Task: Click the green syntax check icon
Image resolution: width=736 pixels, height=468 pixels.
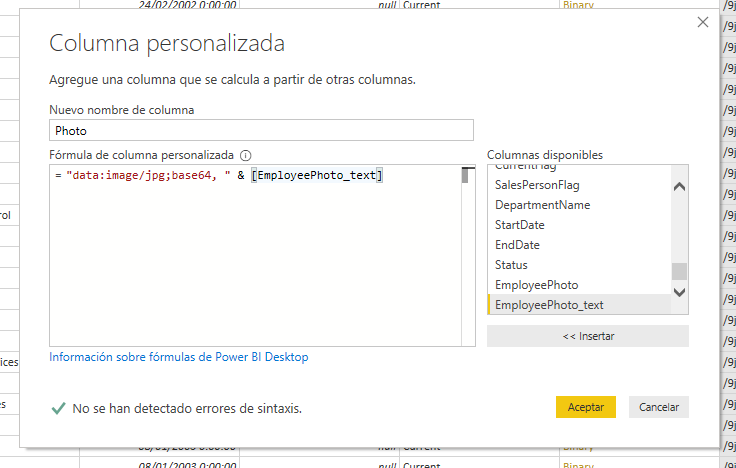Action: click(58, 408)
